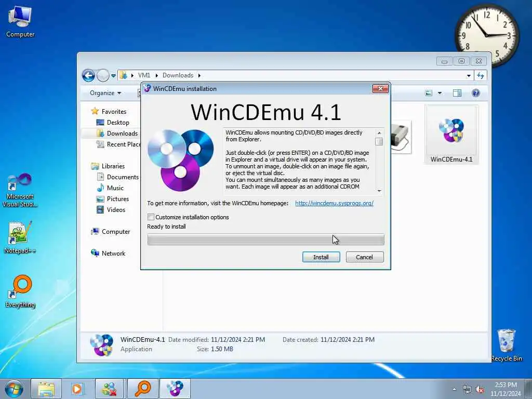
Task: Click Downloads in the address path
Action: click(178, 75)
